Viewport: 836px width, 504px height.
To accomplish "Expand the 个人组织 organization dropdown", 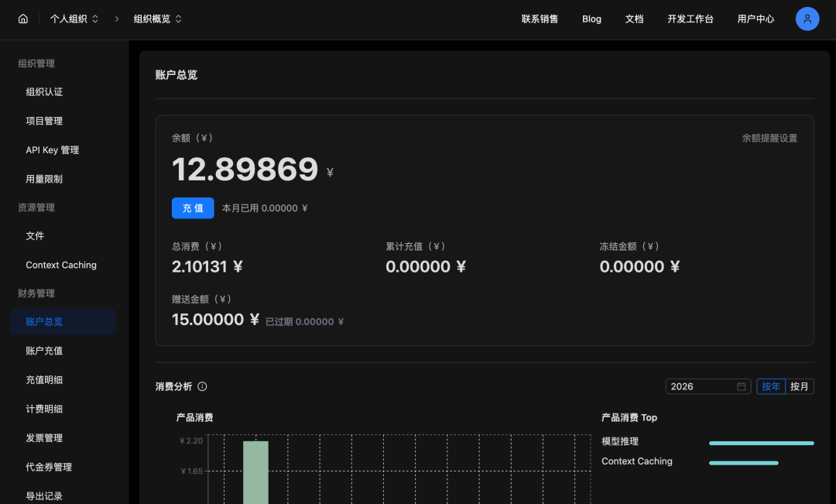I will pyautogui.click(x=74, y=19).
